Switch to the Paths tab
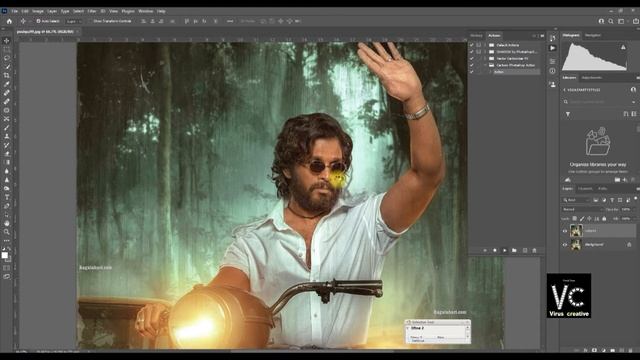The image size is (640, 360). [602, 189]
